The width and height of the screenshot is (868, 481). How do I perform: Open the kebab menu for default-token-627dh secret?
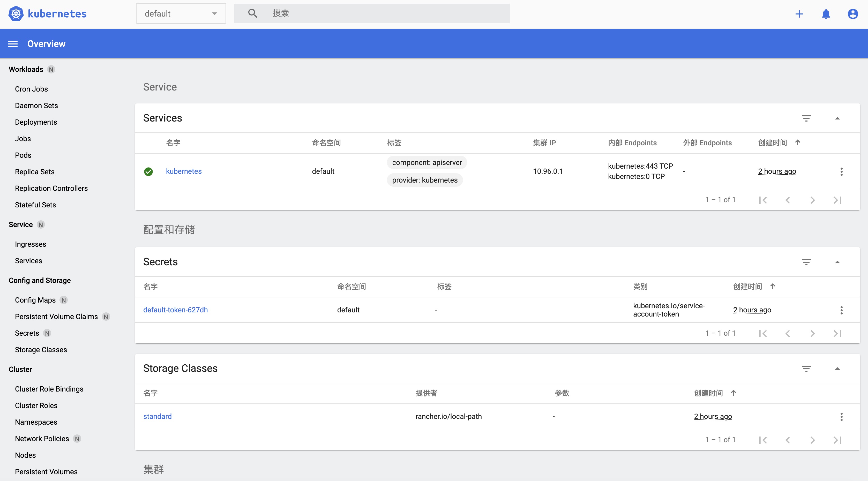841,310
